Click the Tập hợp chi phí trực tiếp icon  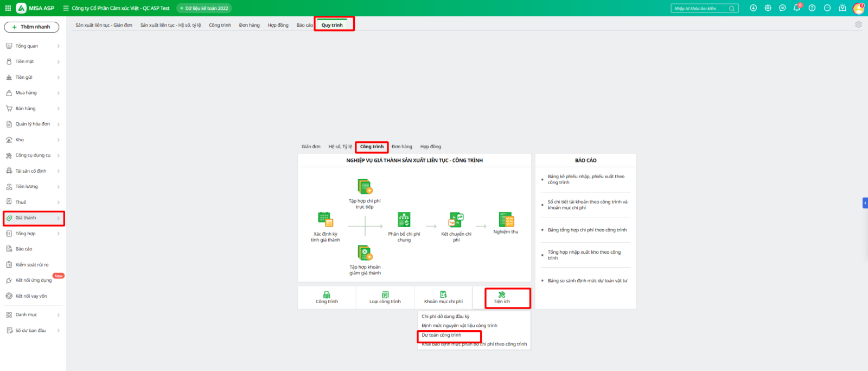pos(365,187)
